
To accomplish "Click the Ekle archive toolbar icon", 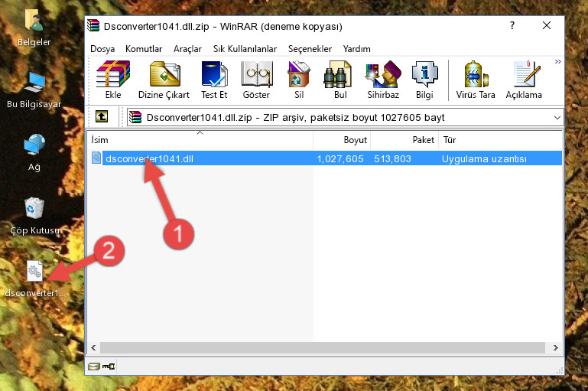I will 113,80.
